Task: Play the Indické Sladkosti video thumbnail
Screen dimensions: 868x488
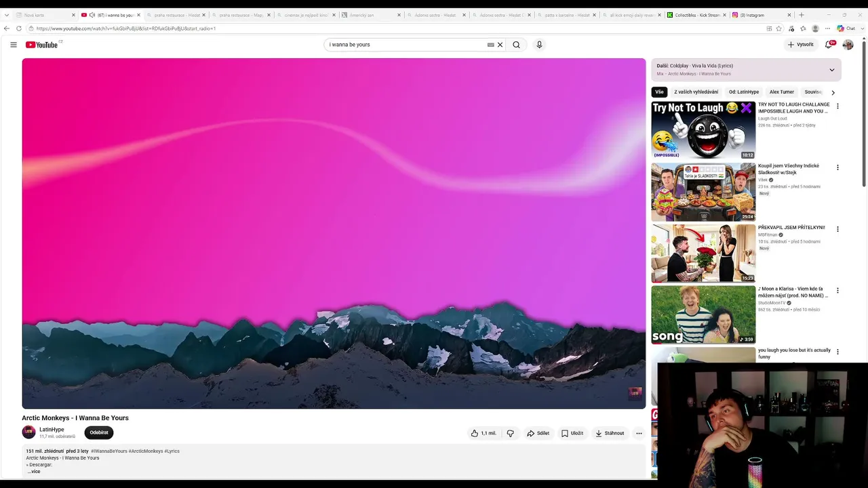Action: point(703,192)
